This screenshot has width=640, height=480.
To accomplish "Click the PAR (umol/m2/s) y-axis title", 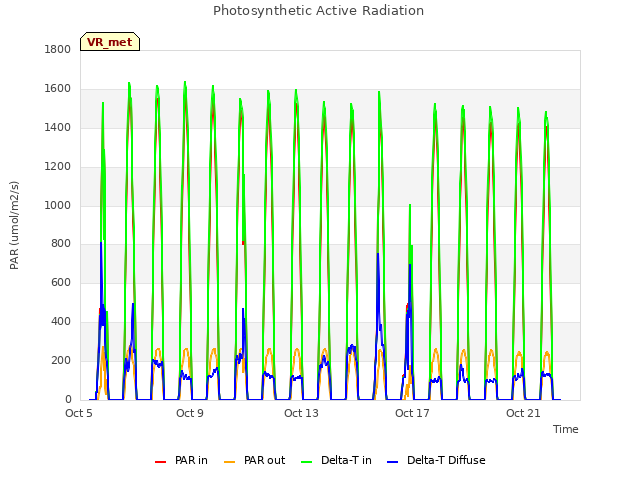I will (14, 225).
